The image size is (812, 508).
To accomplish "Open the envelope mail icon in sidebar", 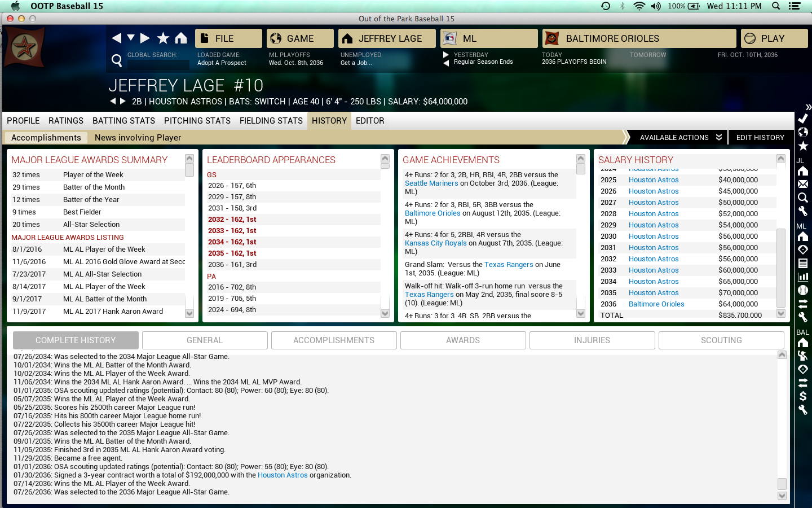I will 803,184.
